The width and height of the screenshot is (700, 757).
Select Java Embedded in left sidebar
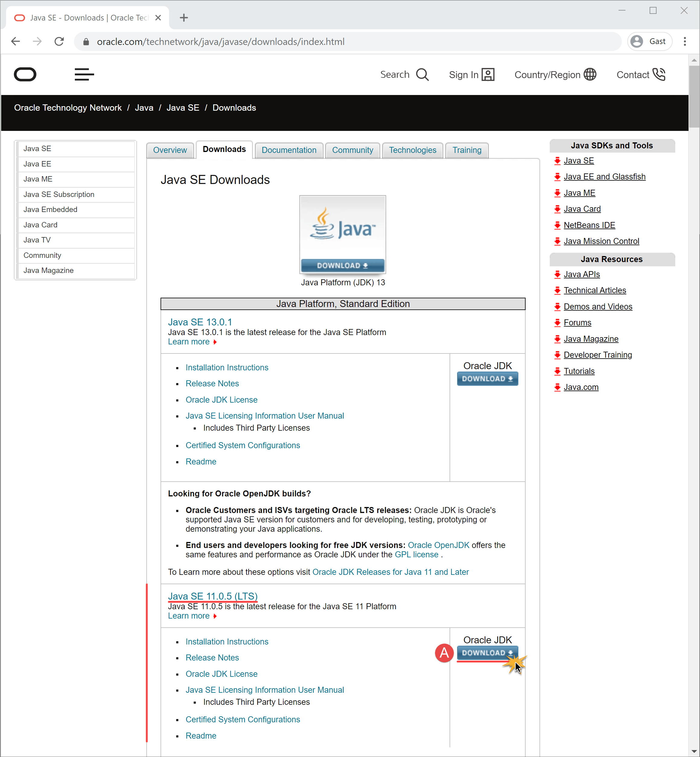click(x=76, y=209)
